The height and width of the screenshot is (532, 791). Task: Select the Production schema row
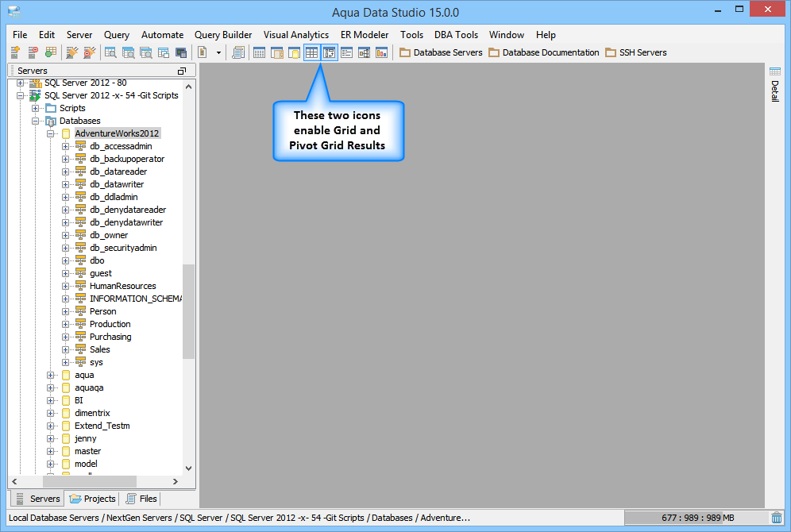[110, 324]
